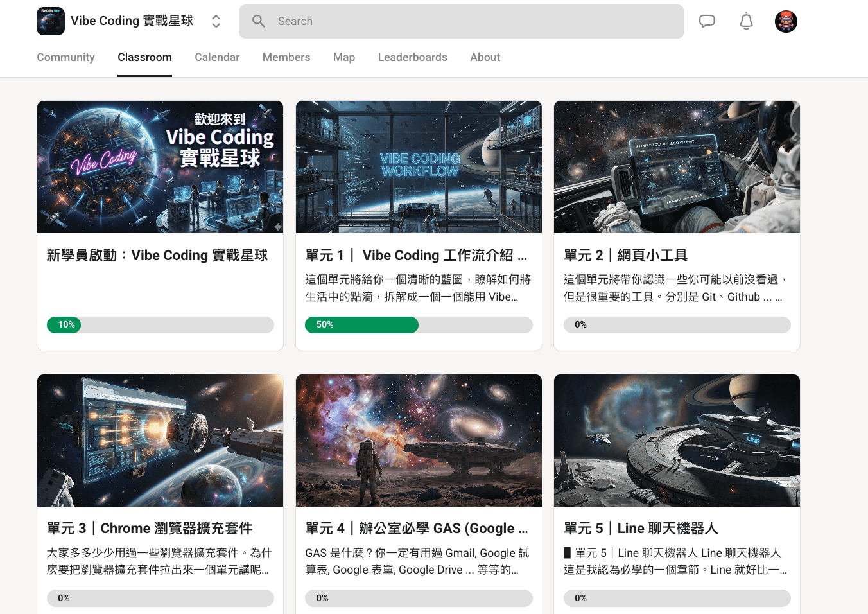Switch to the Community tab
868x614 pixels.
[x=65, y=57]
